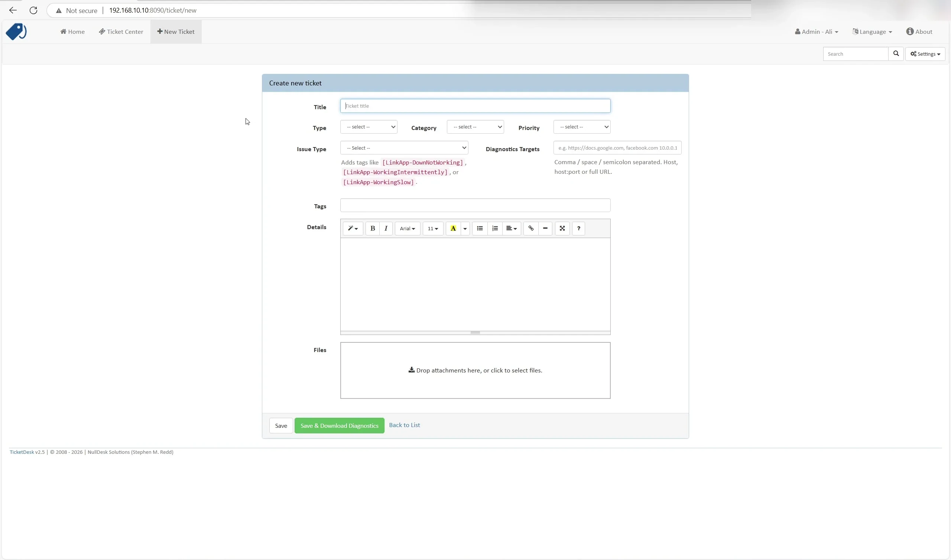The image size is (951, 560).
Task: Open editor help question mark
Action: (578, 229)
